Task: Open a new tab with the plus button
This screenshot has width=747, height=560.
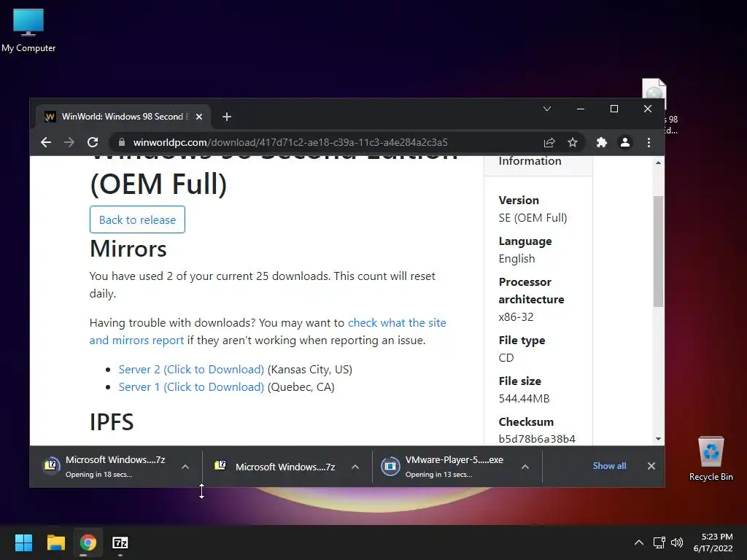Action: [227, 117]
